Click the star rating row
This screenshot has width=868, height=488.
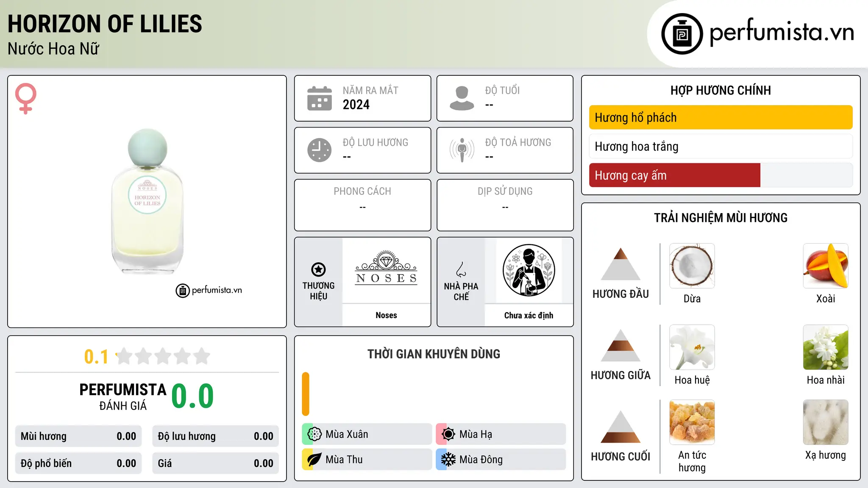tap(163, 356)
